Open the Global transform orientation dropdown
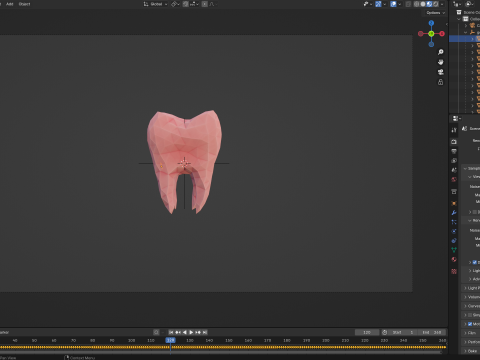This screenshot has height=360, width=480. 155,4
